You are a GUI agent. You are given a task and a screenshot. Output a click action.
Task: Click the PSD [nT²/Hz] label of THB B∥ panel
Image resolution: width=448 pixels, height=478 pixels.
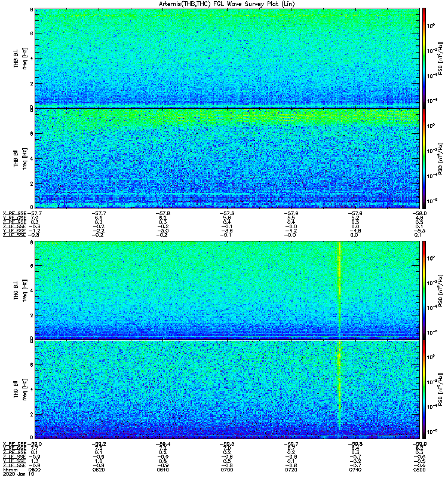coord(441,158)
